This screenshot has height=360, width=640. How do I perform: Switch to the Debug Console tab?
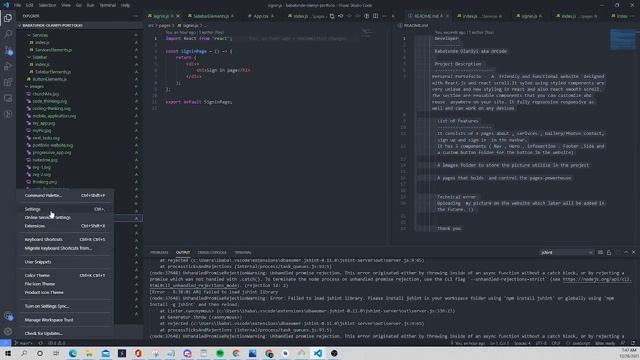pos(211,253)
